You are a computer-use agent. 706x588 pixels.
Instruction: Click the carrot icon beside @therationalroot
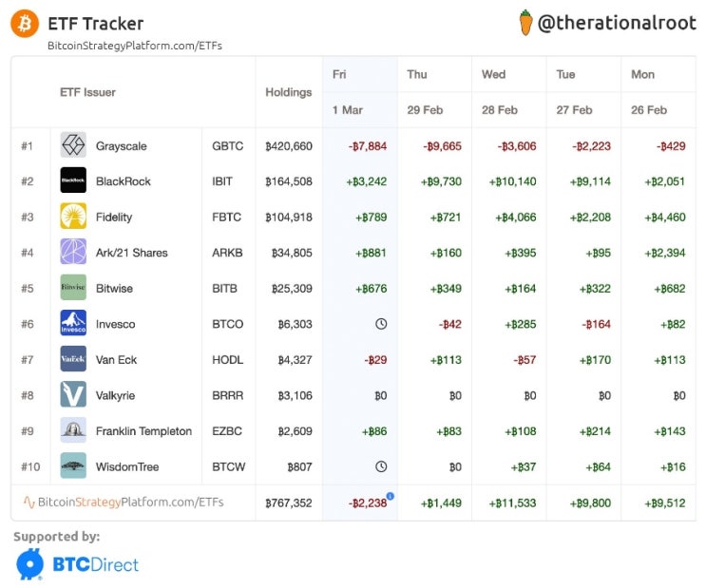525,23
